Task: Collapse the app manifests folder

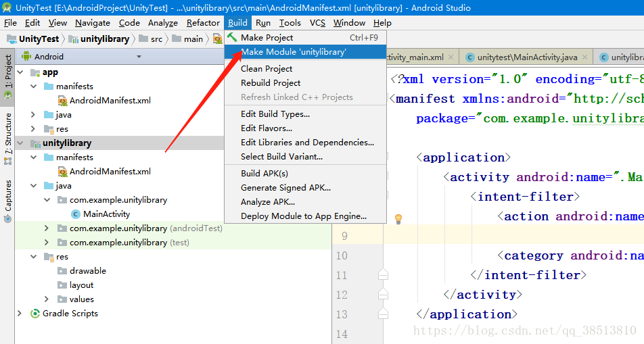Action: tap(34, 87)
